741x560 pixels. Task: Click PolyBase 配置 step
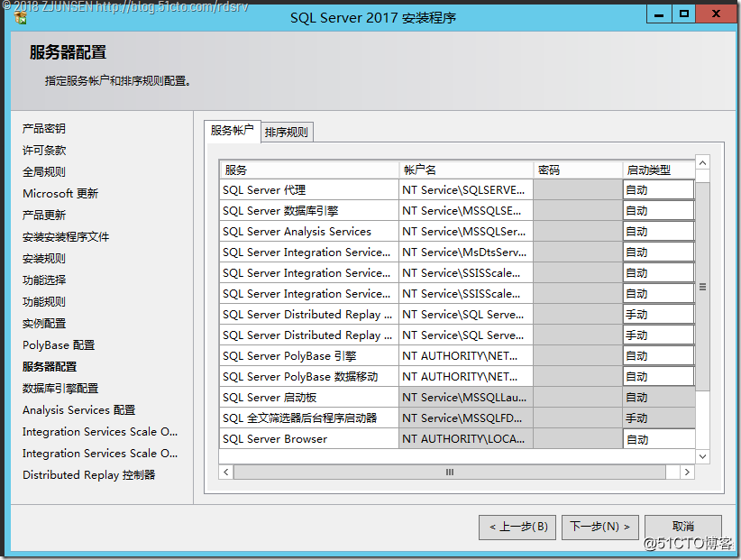tap(59, 345)
